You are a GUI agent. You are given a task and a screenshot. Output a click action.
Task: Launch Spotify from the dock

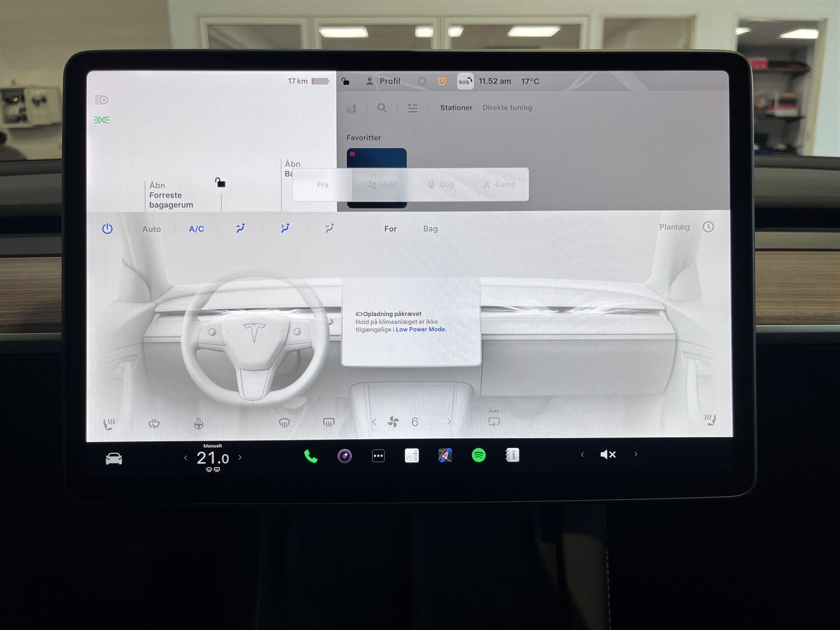pos(479,455)
